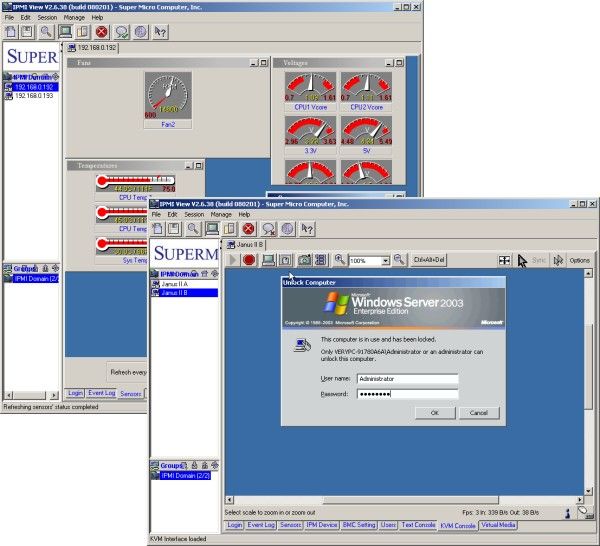Click the User name field
600x546 pixels.
408,379
